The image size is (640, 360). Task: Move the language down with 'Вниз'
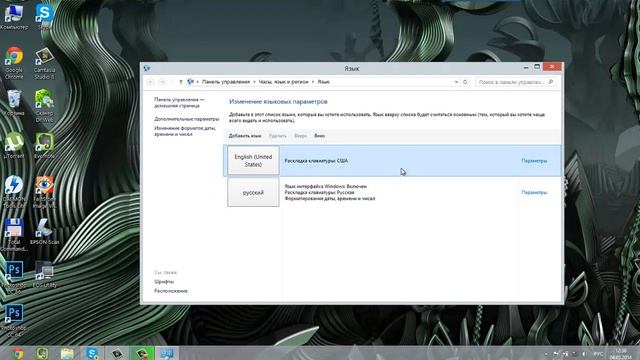[320, 136]
